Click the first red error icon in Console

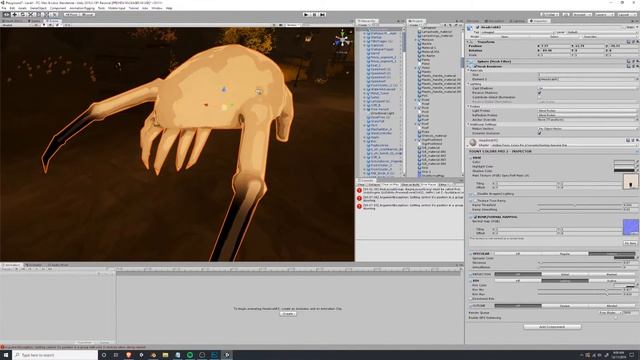pyautogui.click(x=359, y=190)
